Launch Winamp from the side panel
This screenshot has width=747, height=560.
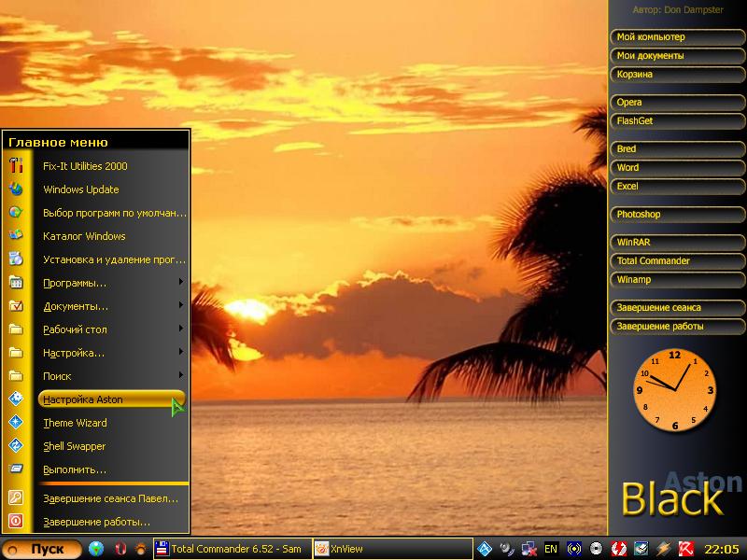pyautogui.click(x=678, y=279)
